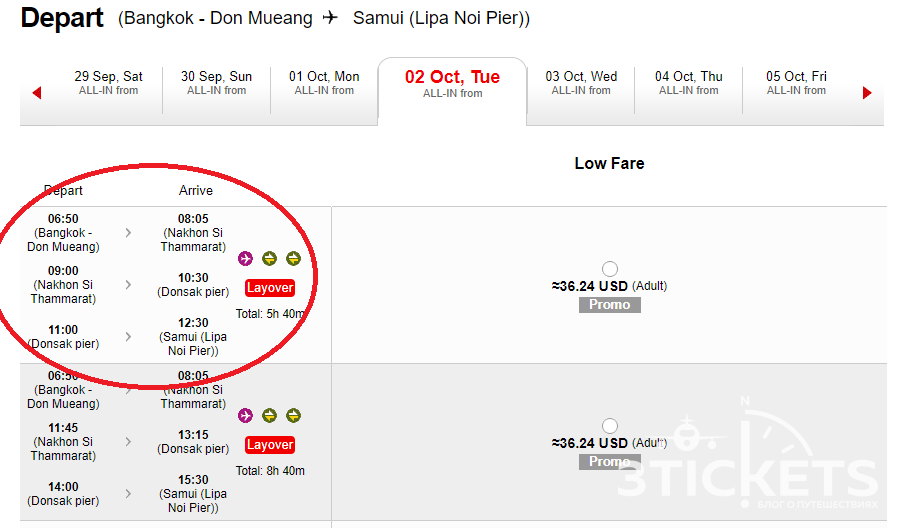Switch to the 29 Sep, Sat date tab

[x=108, y=83]
